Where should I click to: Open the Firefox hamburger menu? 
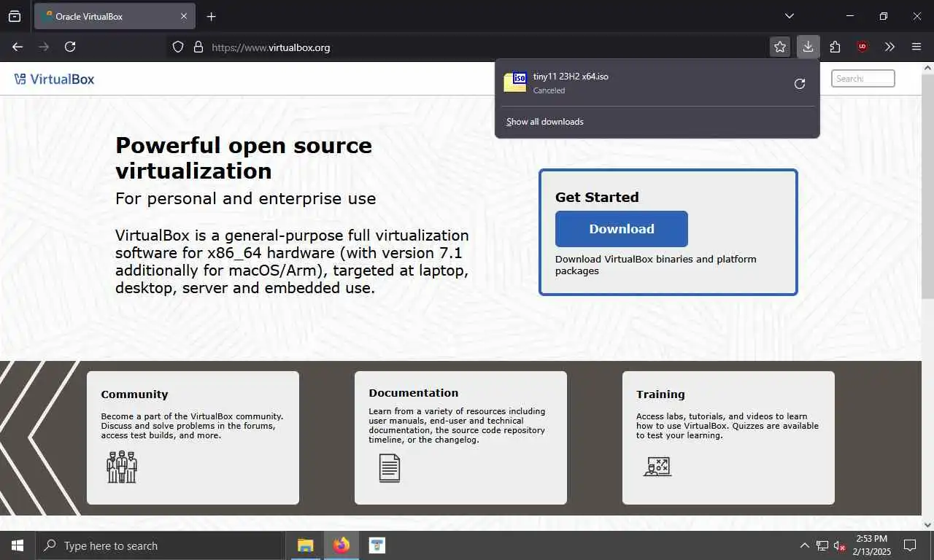pyautogui.click(x=916, y=47)
